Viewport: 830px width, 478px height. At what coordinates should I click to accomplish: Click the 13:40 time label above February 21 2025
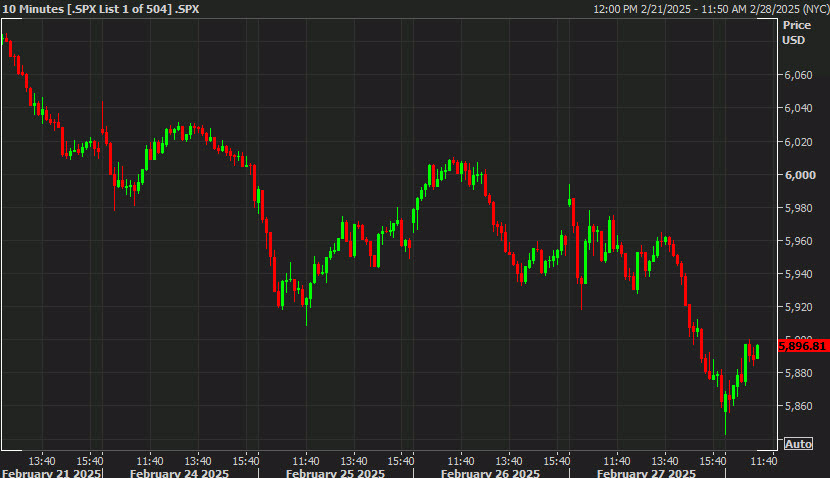(42, 461)
